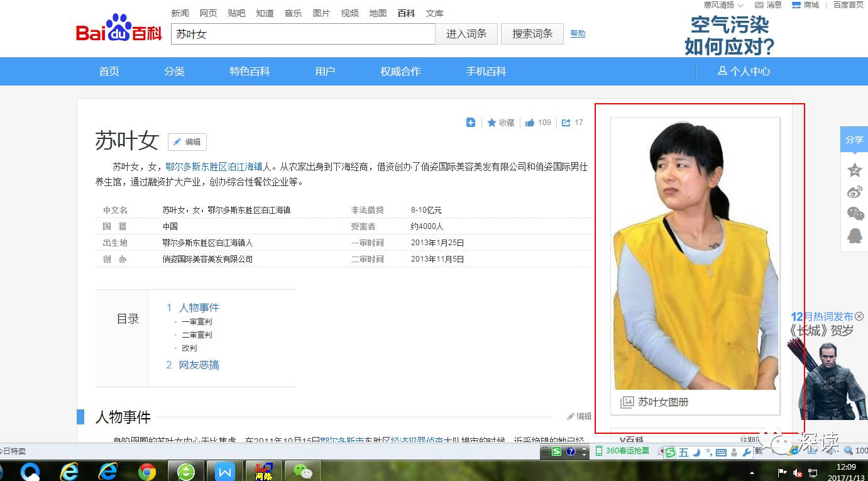Click the blue help question-mark icon in the status bar

point(571,451)
